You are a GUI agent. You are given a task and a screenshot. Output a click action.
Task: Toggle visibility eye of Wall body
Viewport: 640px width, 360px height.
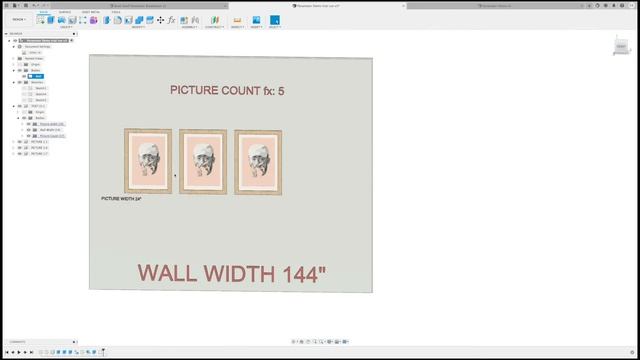[24, 76]
